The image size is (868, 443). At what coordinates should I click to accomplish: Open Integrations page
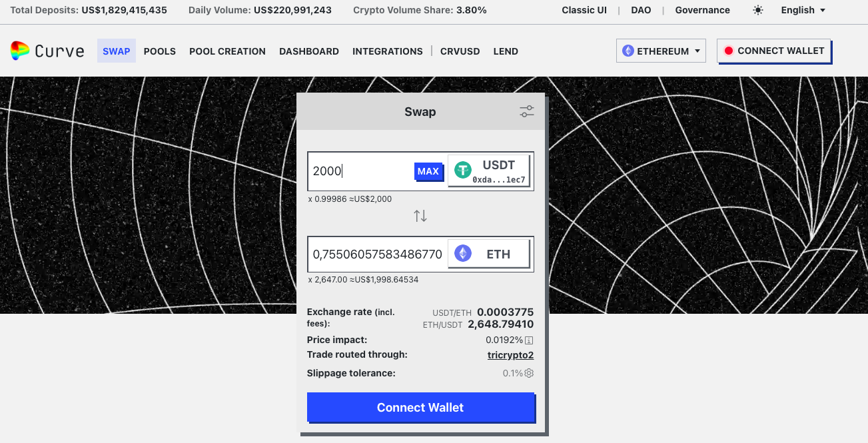coord(388,51)
